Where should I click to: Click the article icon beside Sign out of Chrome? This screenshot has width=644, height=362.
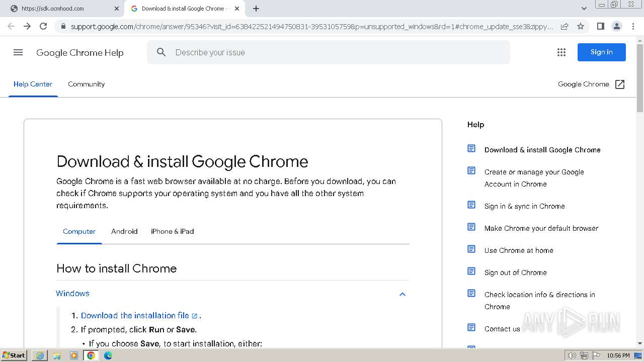coord(471,271)
